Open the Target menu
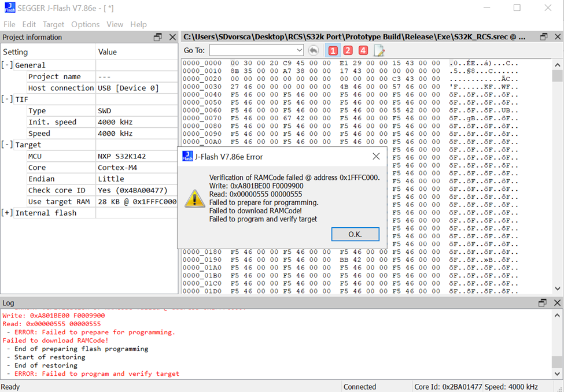 pos(53,24)
